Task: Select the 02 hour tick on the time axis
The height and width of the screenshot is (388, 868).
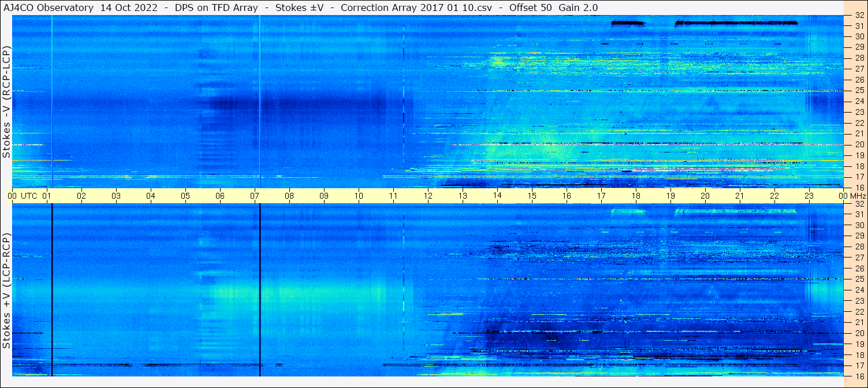Action: (82, 196)
